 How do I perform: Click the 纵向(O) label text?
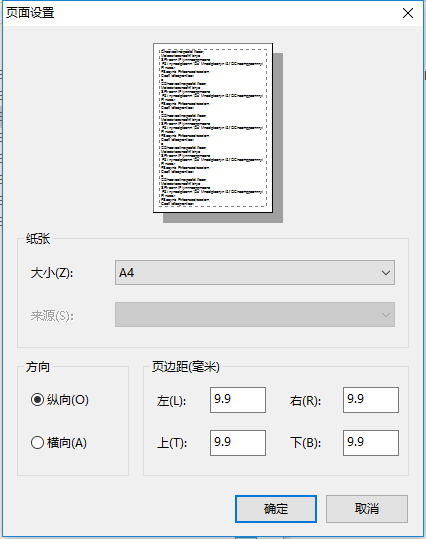click(x=68, y=400)
